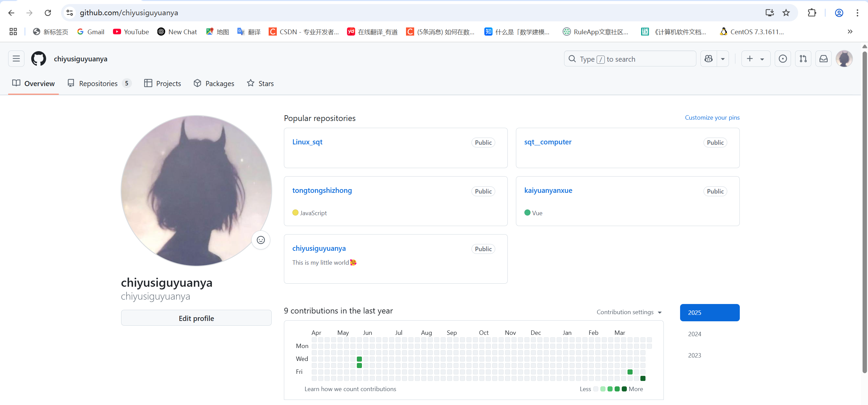The image size is (868, 405).
Task: Click the darkest green contribution square
Action: click(x=643, y=378)
